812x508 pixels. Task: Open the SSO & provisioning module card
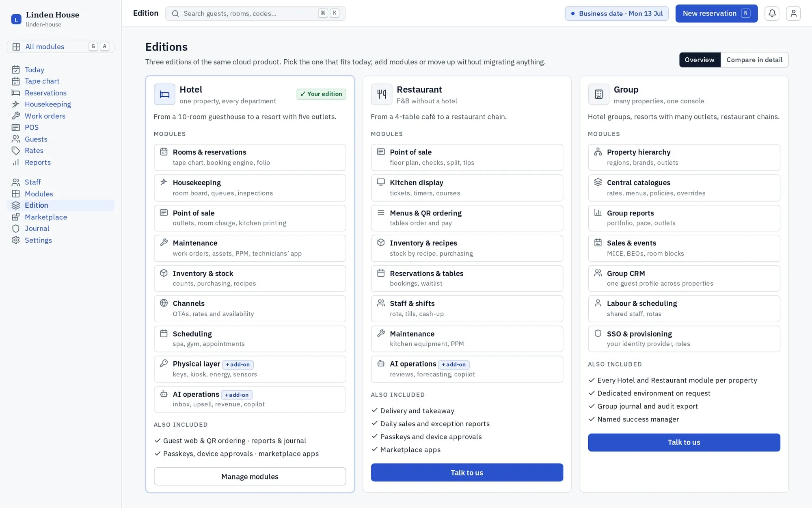pyautogui.click(x=684, y=339)
